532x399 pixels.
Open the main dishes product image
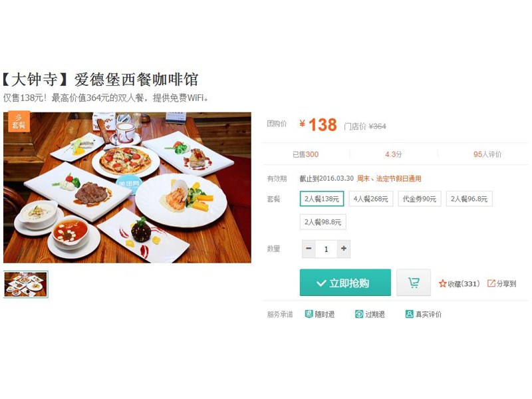127,188
